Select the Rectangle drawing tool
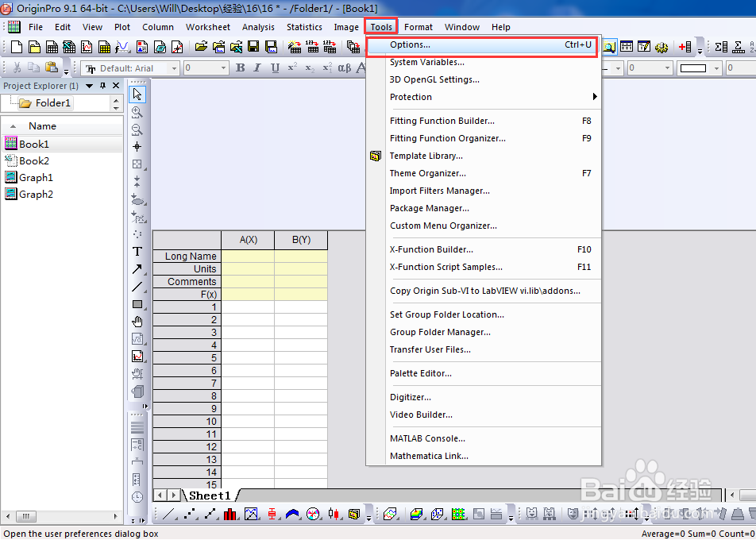This screenshot has width=756, height=540. pyautogui.click(x=137, y=304)
